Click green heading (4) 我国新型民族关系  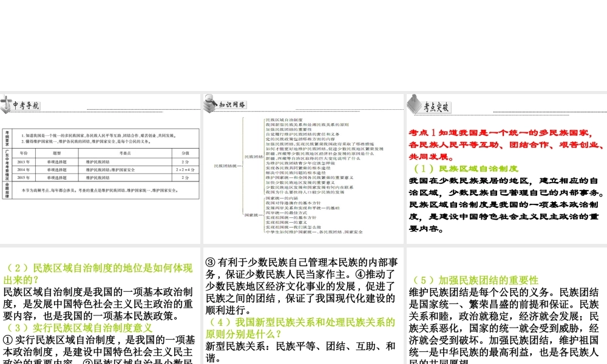[300, 328]
